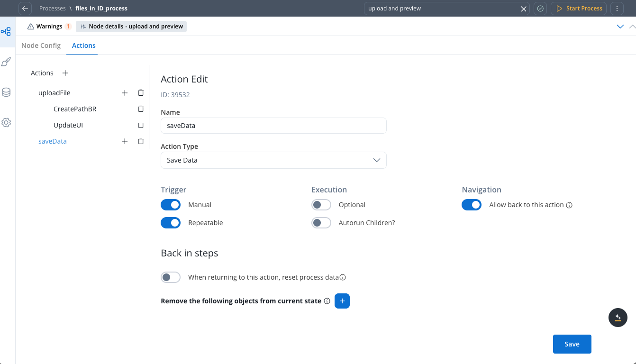
Task: Click the Start Process button
Action: (x=579, y=9)
